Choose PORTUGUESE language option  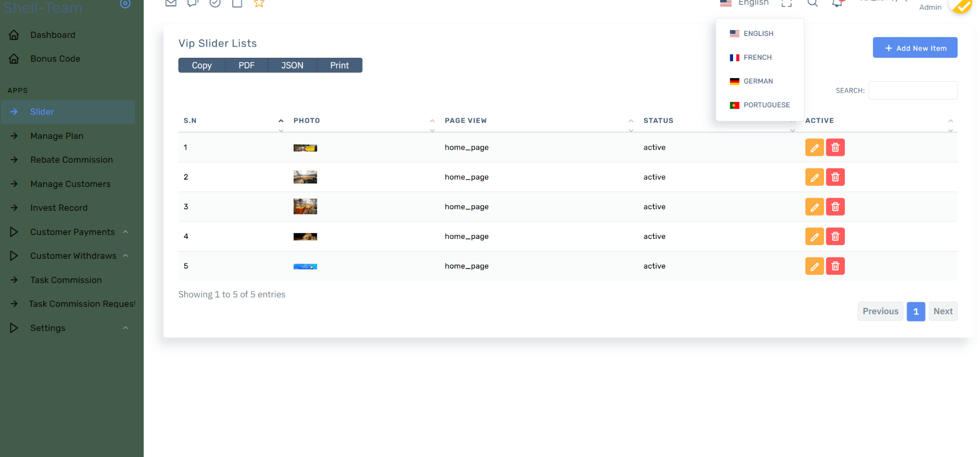766,105
